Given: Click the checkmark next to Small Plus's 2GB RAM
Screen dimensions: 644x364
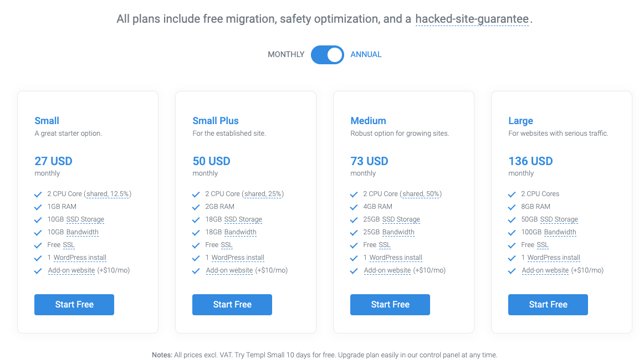Looking at the screenshot, I should coord(196,207).
